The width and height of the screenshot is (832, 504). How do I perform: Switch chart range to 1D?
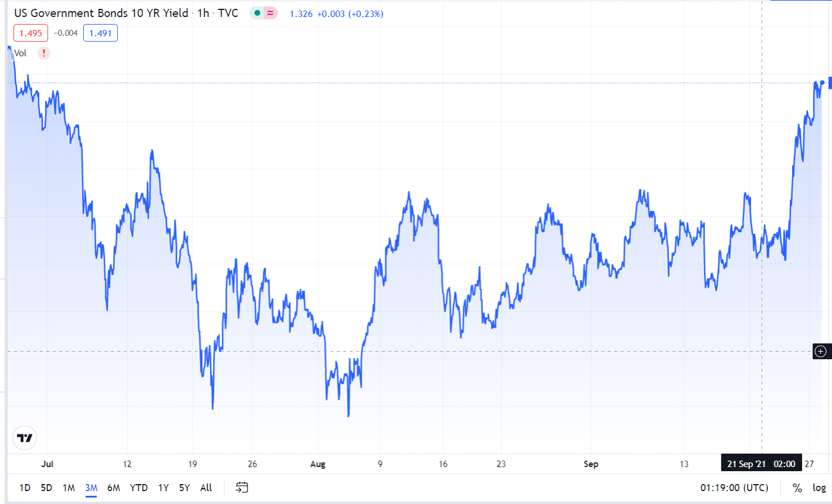25,488
